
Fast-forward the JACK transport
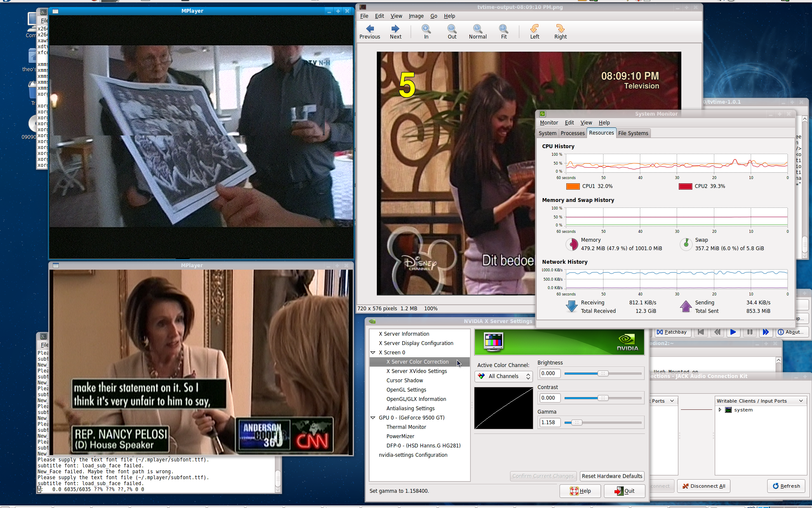(x=766, y=332)
